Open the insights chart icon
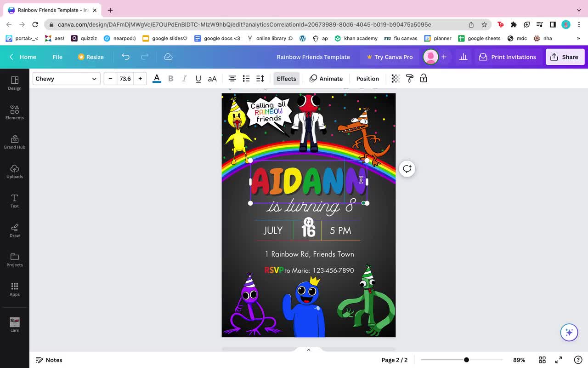588x368 pixels. pyautogui.click(x=463, y=57)
